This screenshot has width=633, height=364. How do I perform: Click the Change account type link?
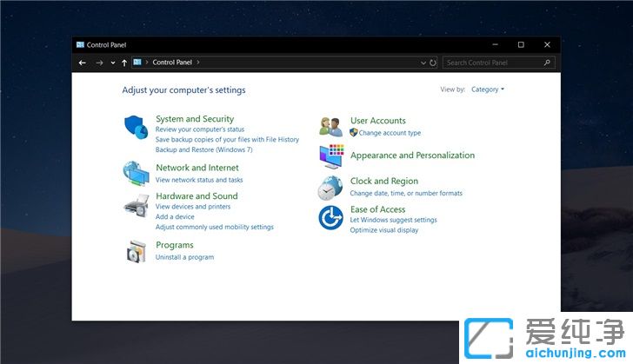click(390, 133)
